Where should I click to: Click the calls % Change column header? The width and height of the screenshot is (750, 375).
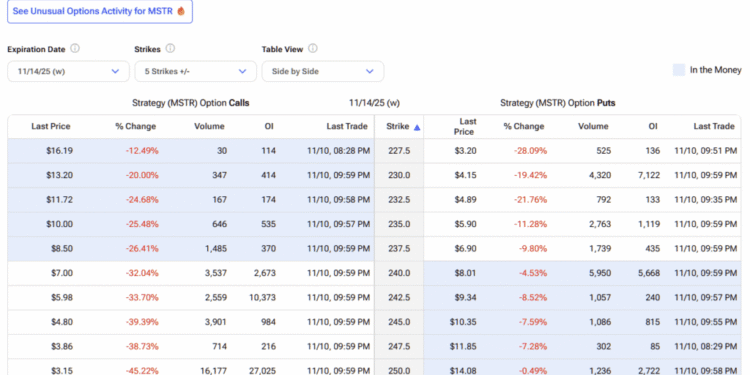[135, 126]
